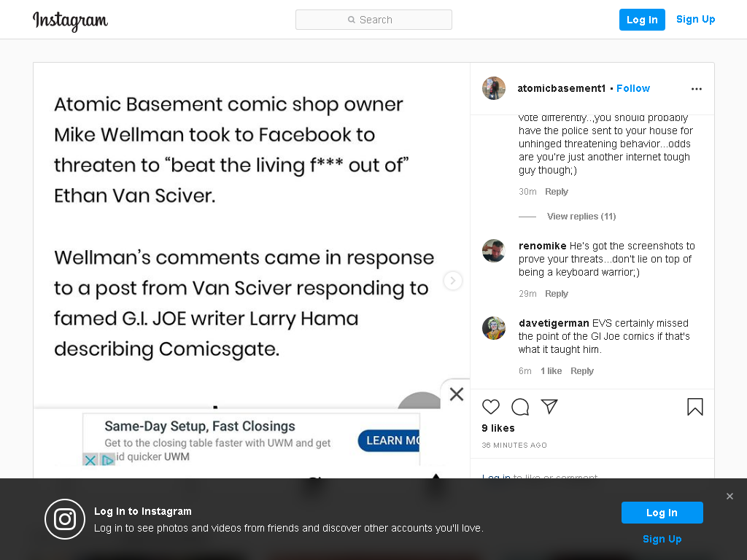Open comment box via speech bubble icon
Viewport: 747px width, 560px height.
tap(519, 407)
